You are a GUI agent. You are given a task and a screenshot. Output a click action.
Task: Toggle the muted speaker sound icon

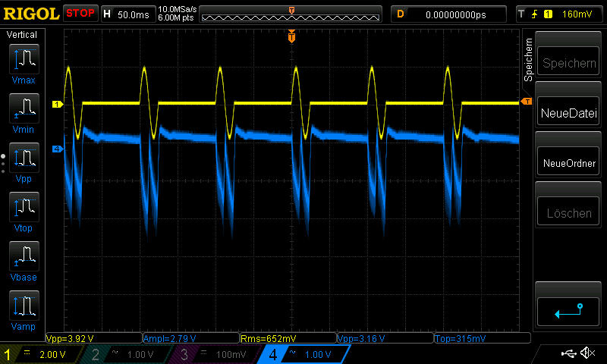click(x=587, y=353)
